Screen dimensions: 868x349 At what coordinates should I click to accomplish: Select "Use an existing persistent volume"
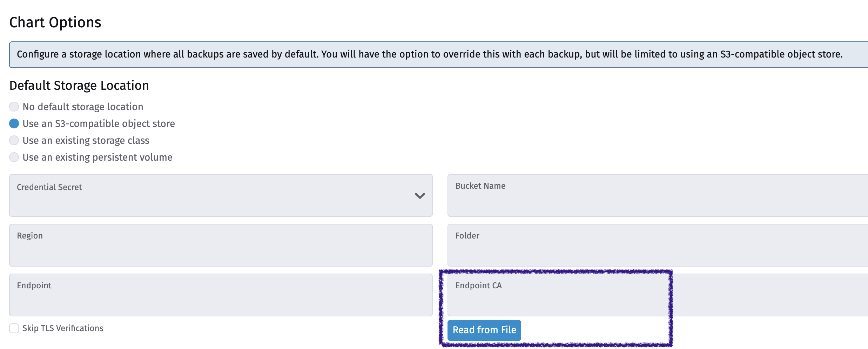[14, 157]
